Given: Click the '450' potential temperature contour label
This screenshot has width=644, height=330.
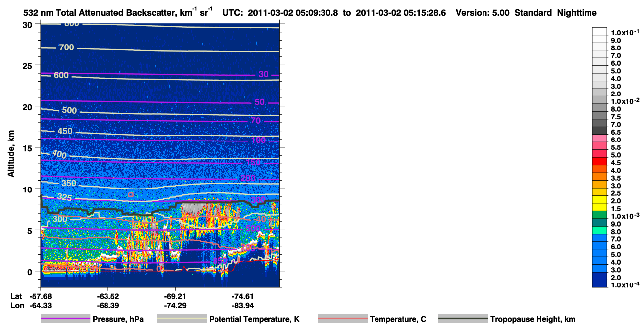Looking at the screenshot, I should 65,131.
